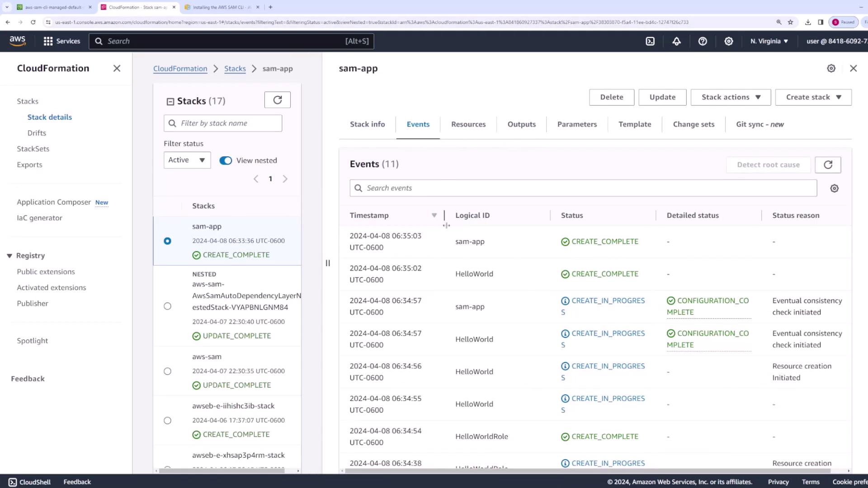Open Events table preferences gear

pyautogui.click(x=835, y=188)
